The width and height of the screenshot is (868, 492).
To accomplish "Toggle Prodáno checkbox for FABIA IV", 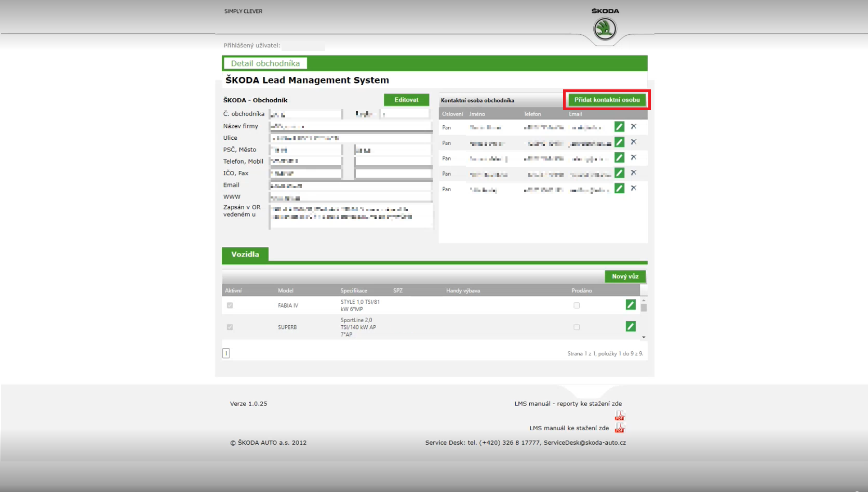I will (576, 305).
